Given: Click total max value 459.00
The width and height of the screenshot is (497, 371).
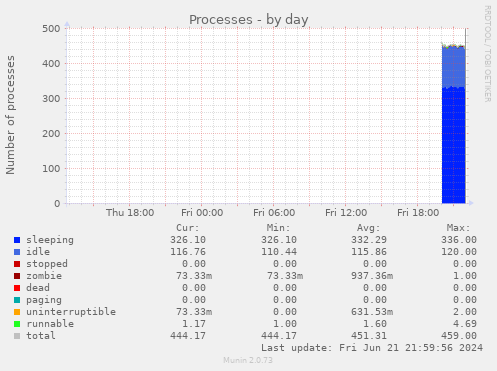Looking at the screenshot, I should point(459,336).
